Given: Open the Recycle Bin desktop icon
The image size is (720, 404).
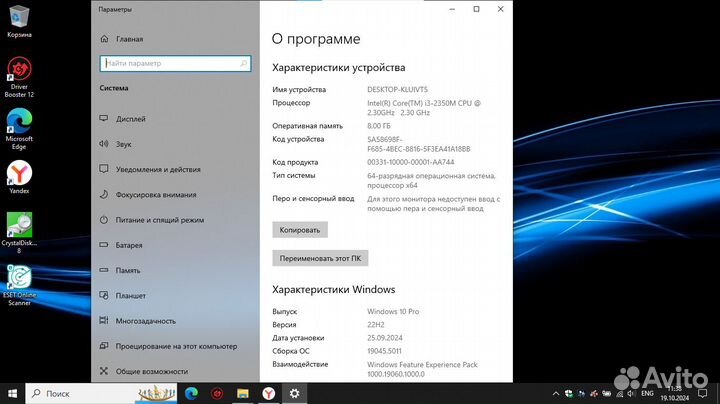Looking at the screenshot, I should [19, 21].
